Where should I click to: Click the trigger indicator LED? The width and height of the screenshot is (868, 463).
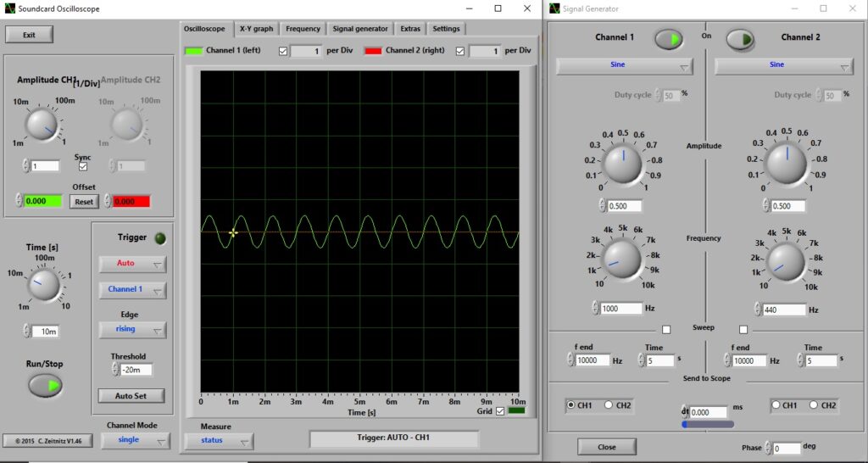[159, 238]
